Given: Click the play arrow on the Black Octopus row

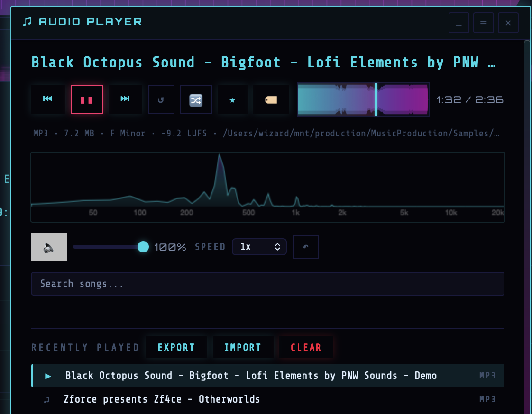Looking at the screenshot, I should click(48, 376).
